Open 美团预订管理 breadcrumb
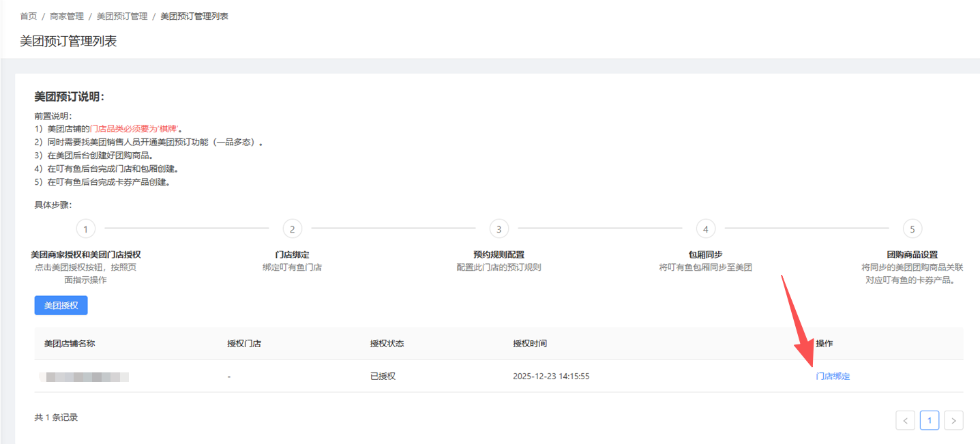This screenshot has height=444, width=980. click(x=122, y=16)
